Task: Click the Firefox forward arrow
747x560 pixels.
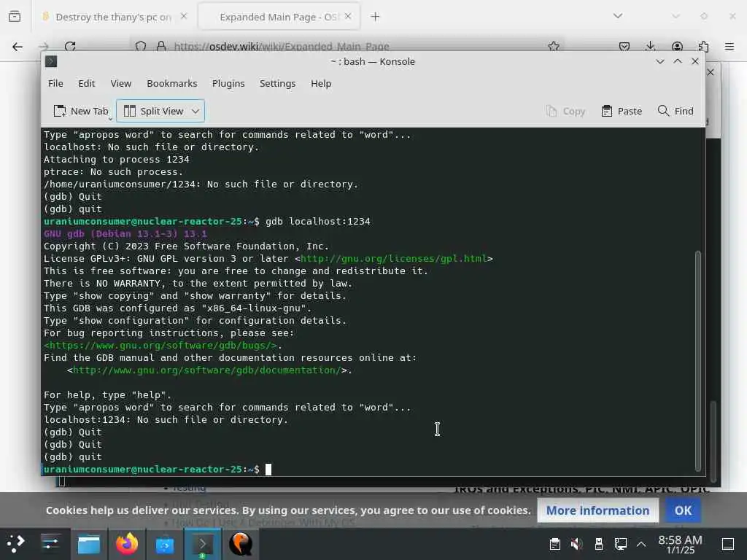Action: click(44, 46)
